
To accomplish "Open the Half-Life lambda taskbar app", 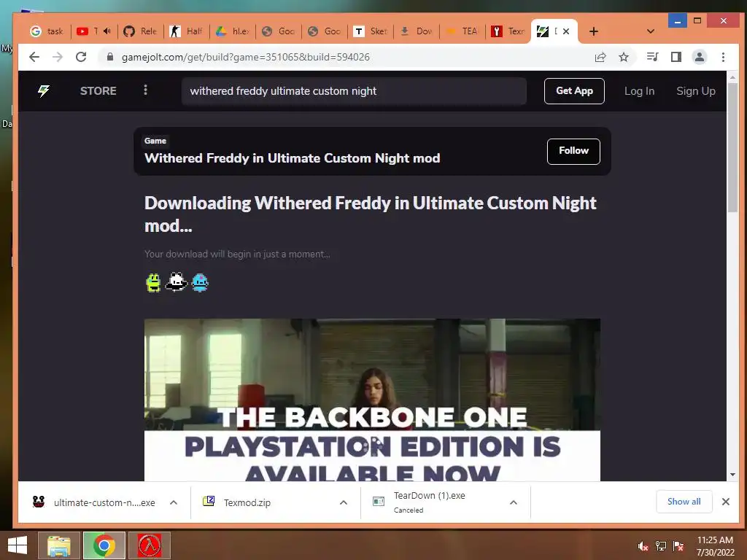I will 149,545.
